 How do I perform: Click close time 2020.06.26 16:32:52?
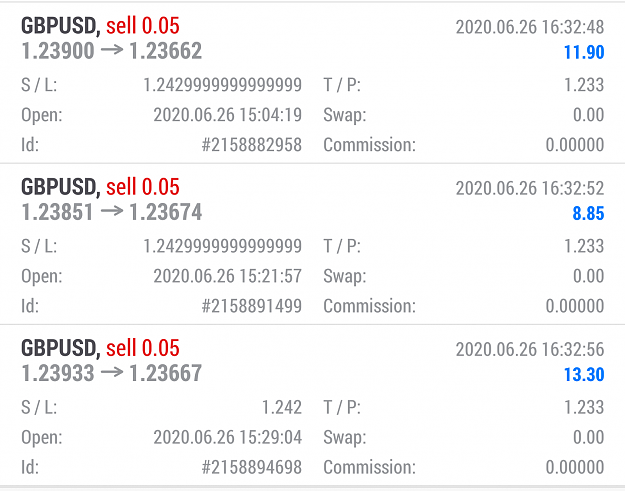click(x=530, y=188)
